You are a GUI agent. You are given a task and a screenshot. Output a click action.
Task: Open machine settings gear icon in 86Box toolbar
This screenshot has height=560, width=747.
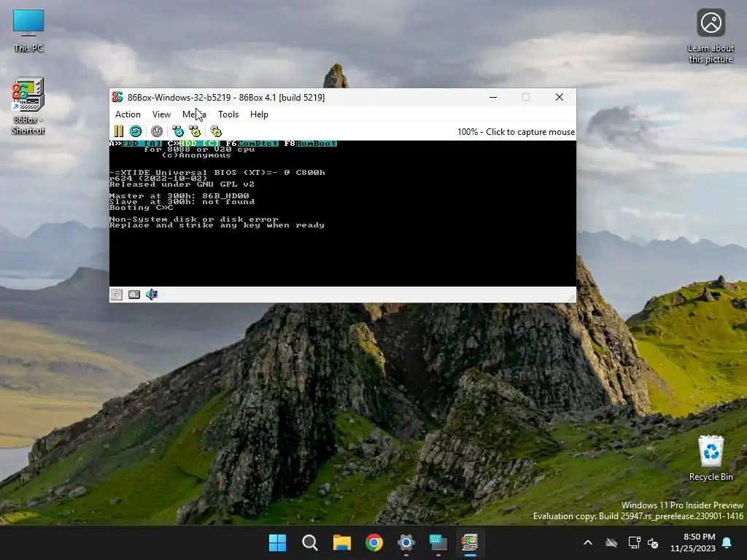(x=216, y=131)
